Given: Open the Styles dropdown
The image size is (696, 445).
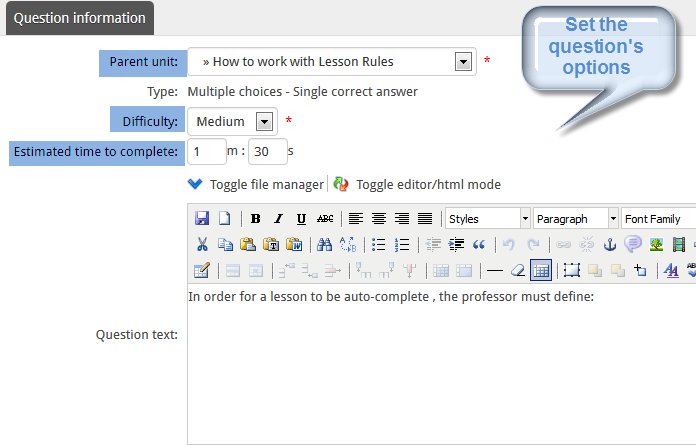Looking at the screenshot, I should pos(488,218).
